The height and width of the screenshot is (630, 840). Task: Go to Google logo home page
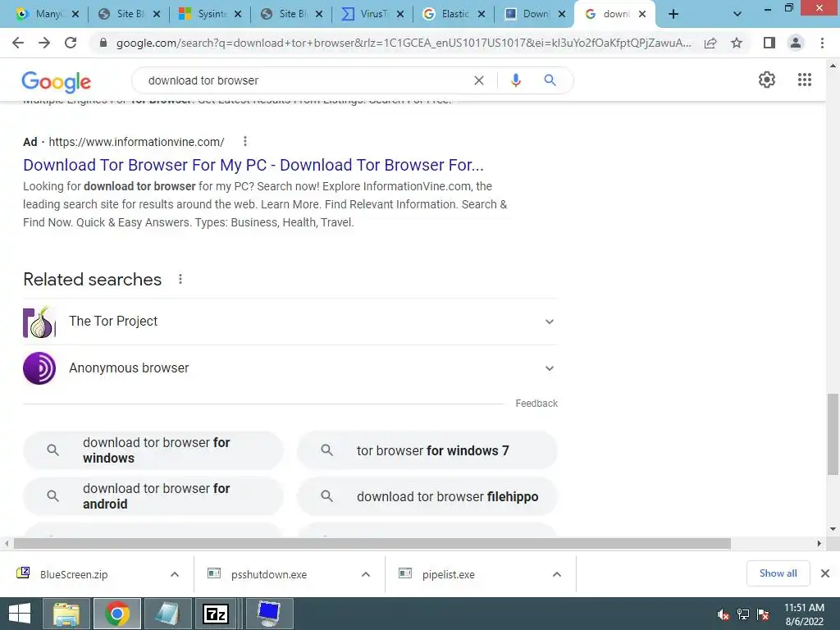coord(57,81)
